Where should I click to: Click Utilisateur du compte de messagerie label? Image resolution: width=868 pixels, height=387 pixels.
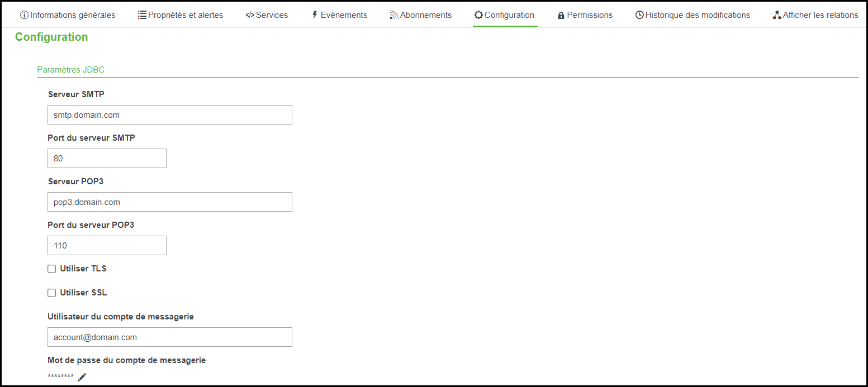pos(121,317)
